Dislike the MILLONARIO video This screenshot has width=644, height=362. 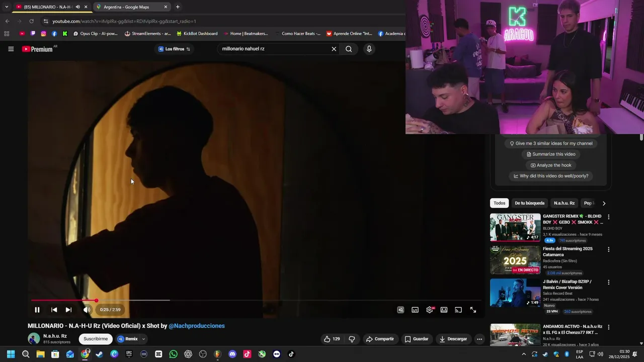[352, 339]
